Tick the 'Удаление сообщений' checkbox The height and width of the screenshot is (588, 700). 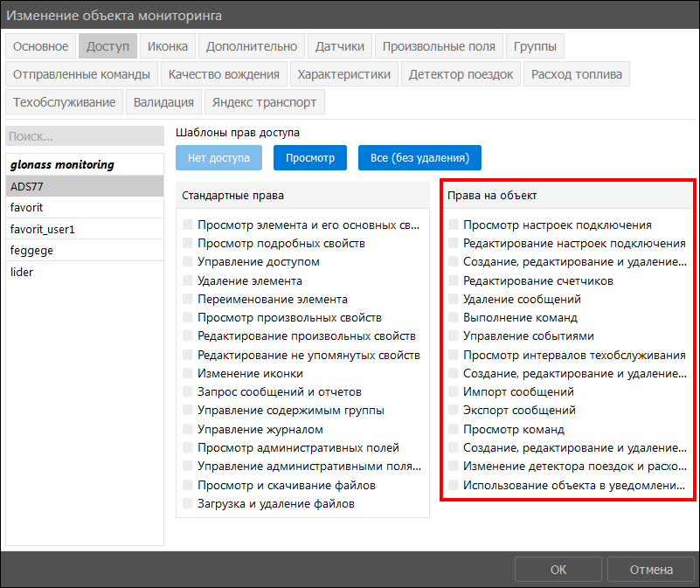coord(454,299)
